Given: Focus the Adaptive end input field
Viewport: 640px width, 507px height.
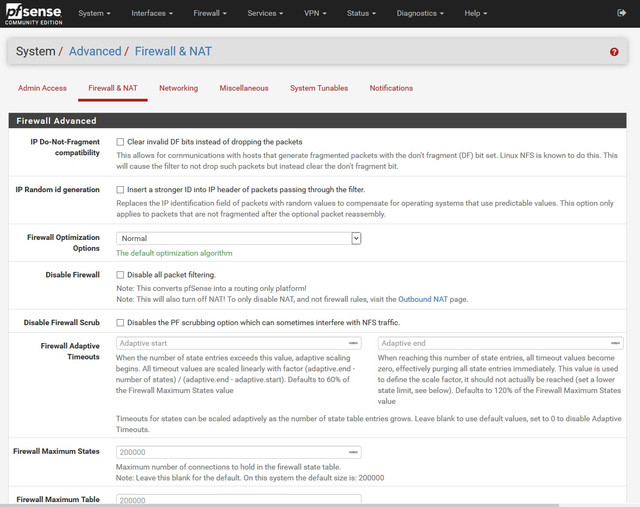Looking at the screenshot, I should click(500, 343).
